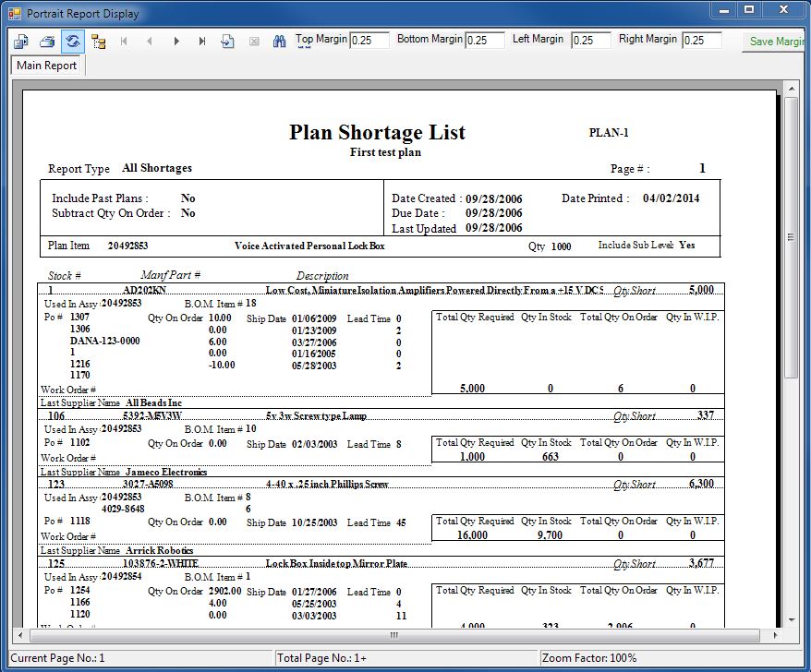Image resolution: width=811 pixels, height=672 pixels.
Task: Click the Plan Shortage List title
Action: [377, 132]
